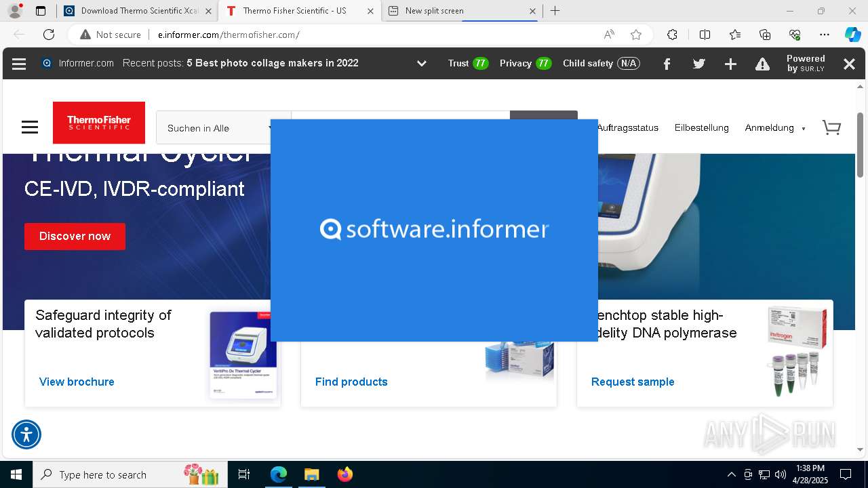Open the shopping cart icon

831,127
